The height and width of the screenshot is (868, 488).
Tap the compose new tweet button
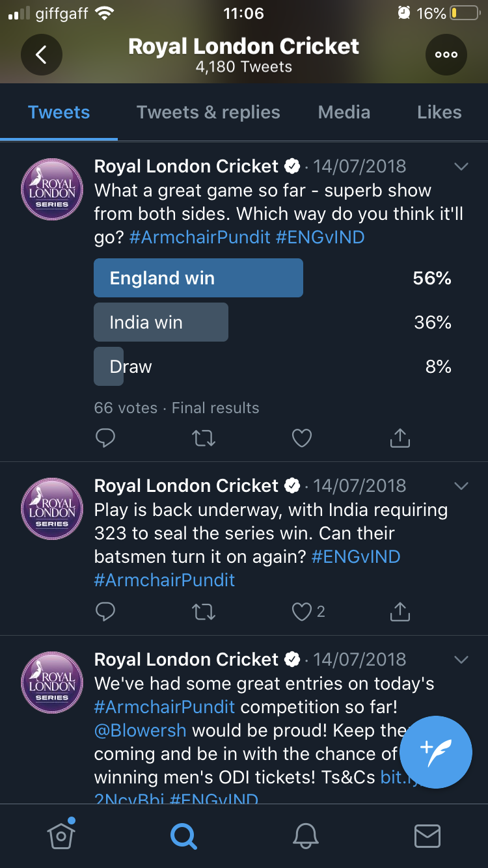click(x=435, y=752)
